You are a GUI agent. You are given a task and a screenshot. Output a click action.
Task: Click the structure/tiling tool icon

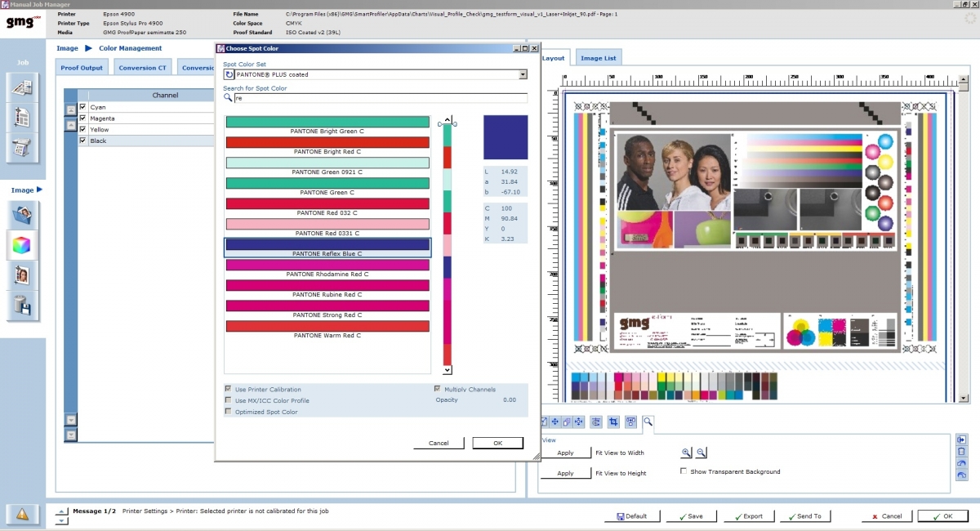pos(630,422)
